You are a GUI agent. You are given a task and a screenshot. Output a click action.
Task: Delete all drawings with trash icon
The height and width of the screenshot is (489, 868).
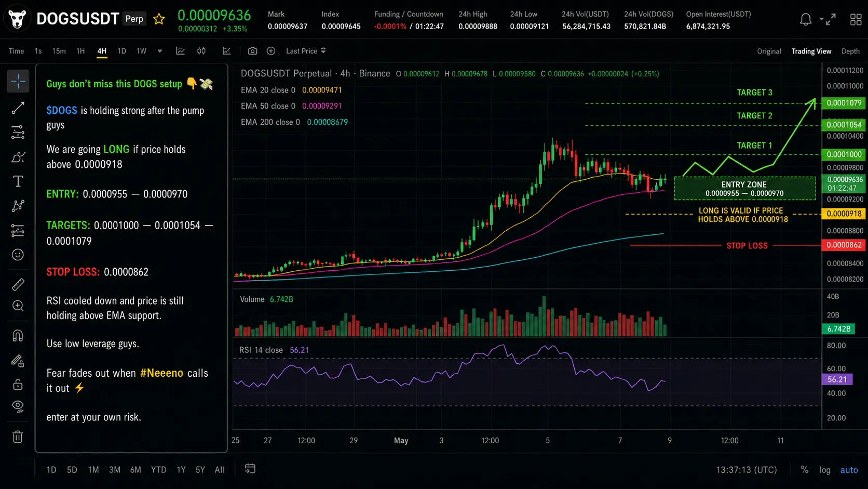[x=18, y=437]
